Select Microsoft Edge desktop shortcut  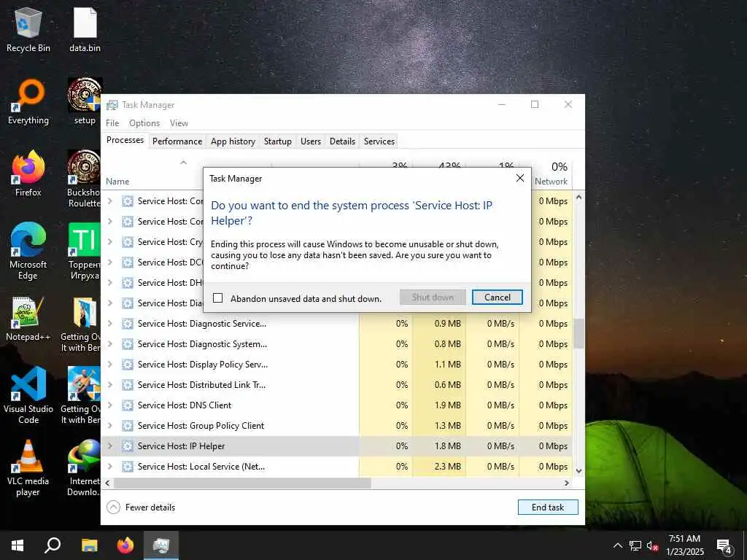pos(28,252)
